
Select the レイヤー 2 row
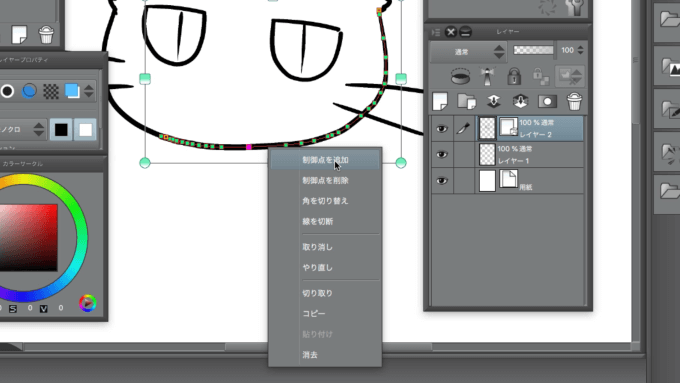530,129
